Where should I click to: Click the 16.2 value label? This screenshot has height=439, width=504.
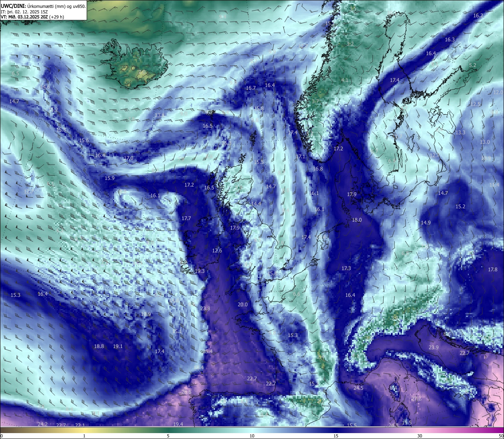pyautogui.click(x=478, y=15)
